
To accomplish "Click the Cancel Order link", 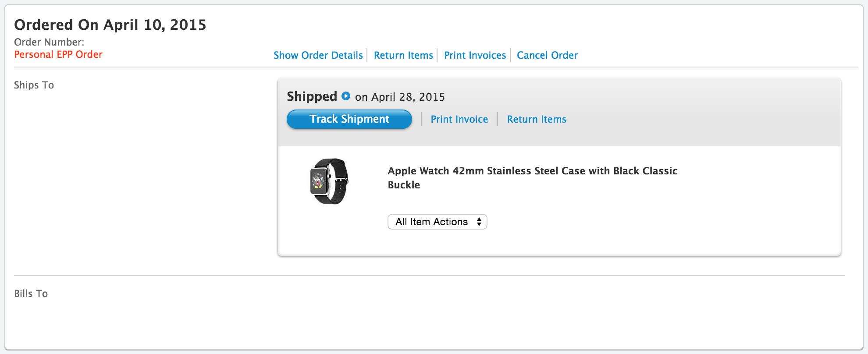I will click(547, 55).
